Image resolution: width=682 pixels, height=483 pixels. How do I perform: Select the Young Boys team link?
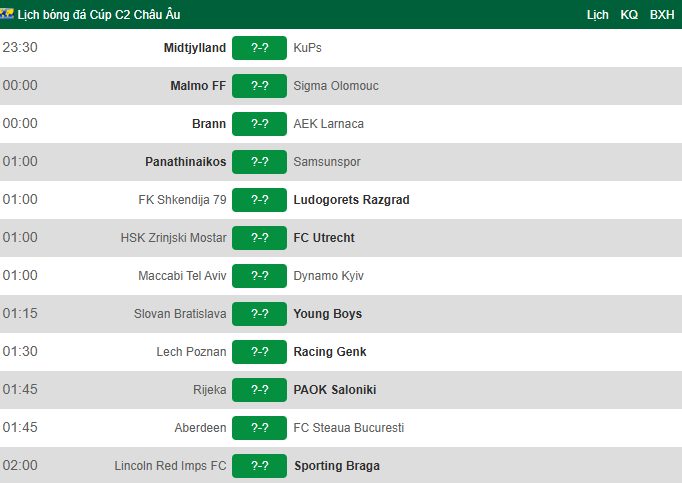coord(328,314)
